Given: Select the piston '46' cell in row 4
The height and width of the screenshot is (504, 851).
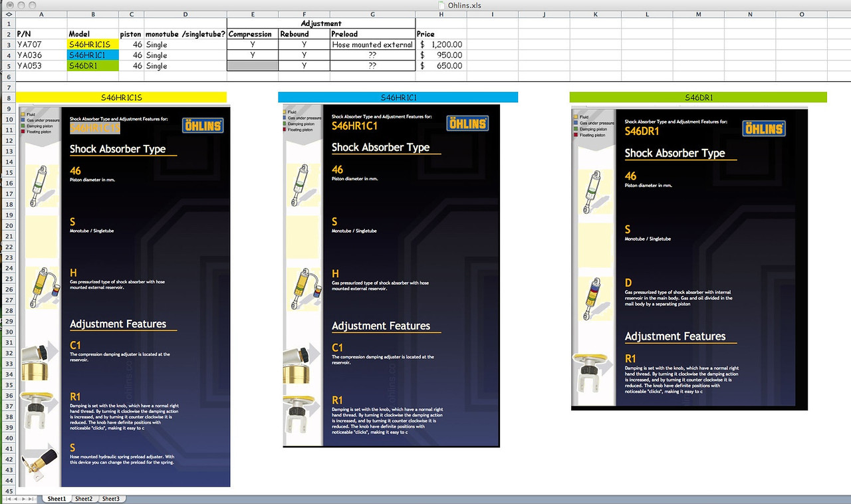Looking at the screenshot, I should (132, 55).
